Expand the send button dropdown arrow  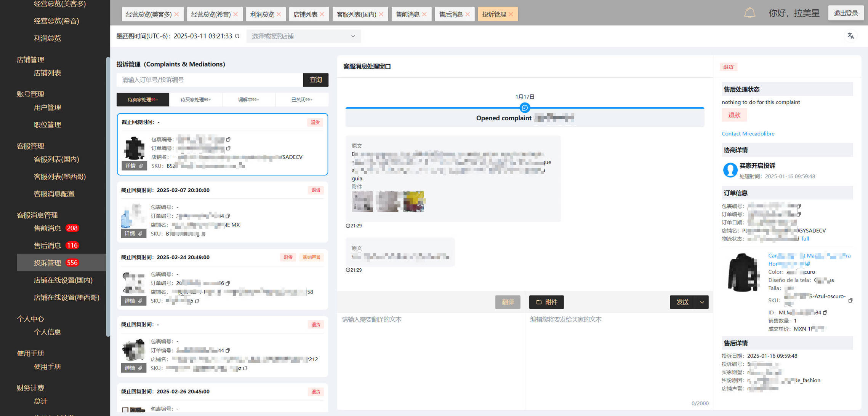coord(702,302)
